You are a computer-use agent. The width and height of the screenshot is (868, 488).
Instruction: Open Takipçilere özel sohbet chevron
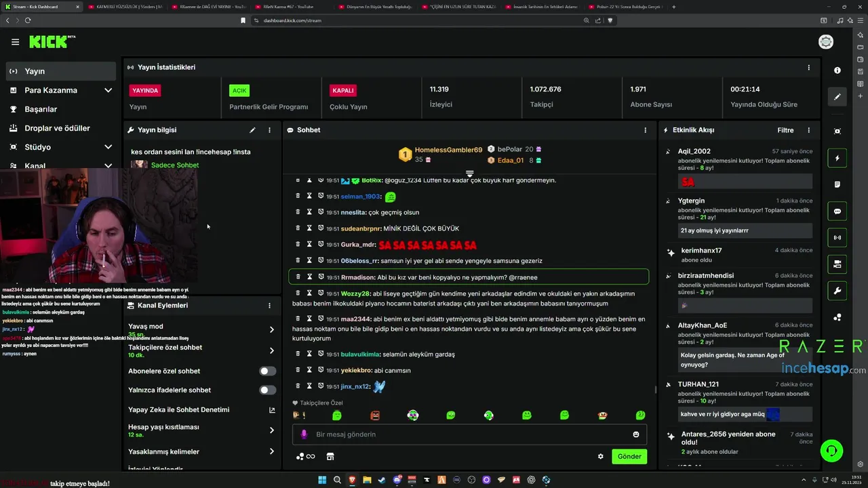click(272, 350)
